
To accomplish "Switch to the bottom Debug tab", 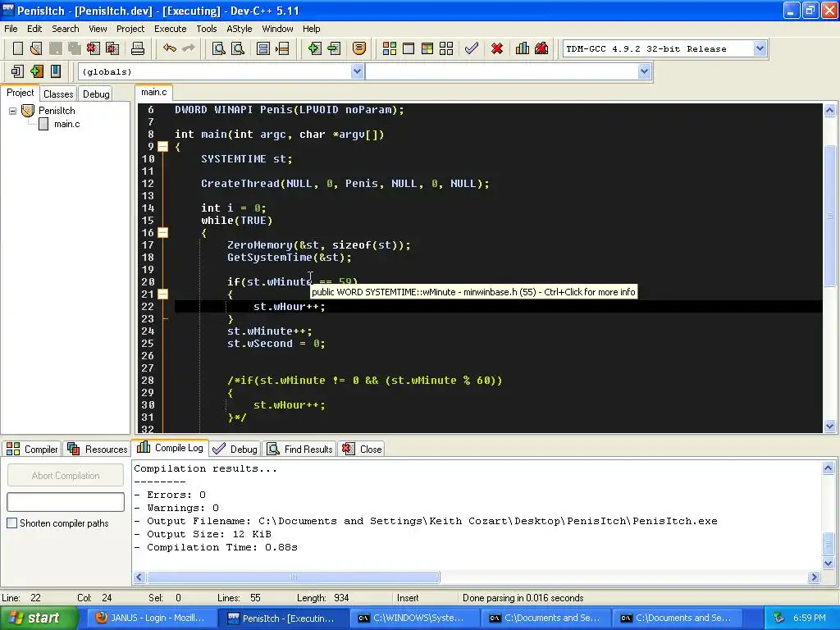I will [235, 449].
